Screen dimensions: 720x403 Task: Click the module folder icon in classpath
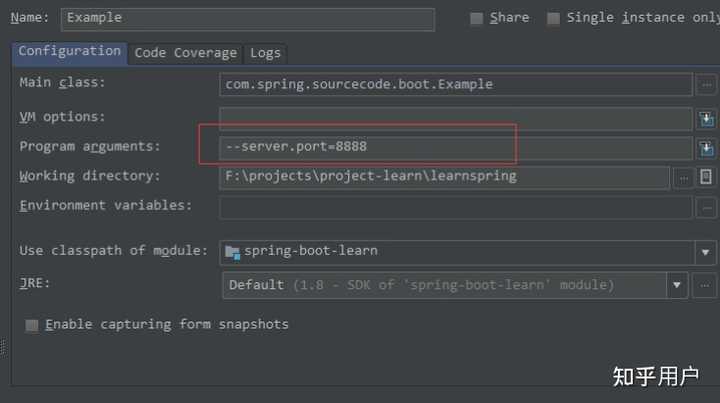tap(232, 251)
